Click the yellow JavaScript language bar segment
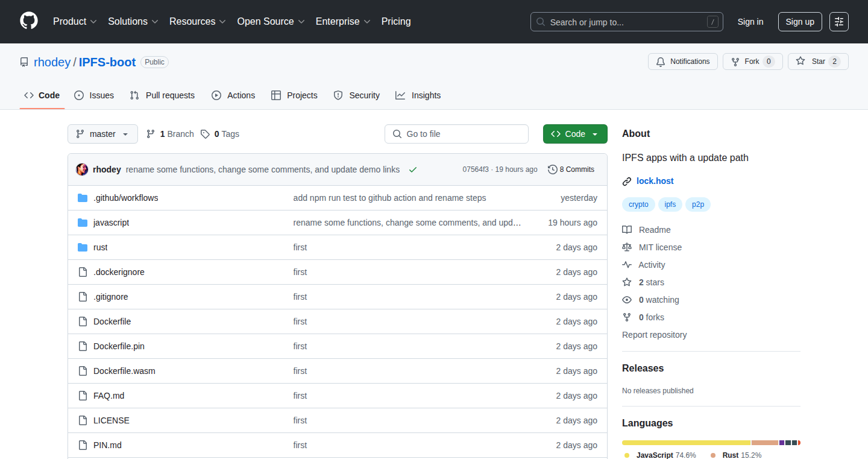The height and width of the screenshot is (459, 868). 687,443
